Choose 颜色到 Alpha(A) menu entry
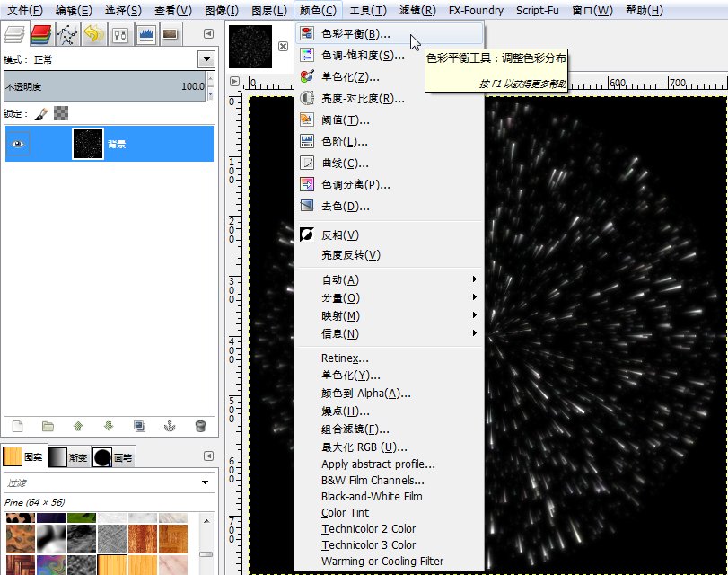This screenshot has width=728, height=575. 389,394
